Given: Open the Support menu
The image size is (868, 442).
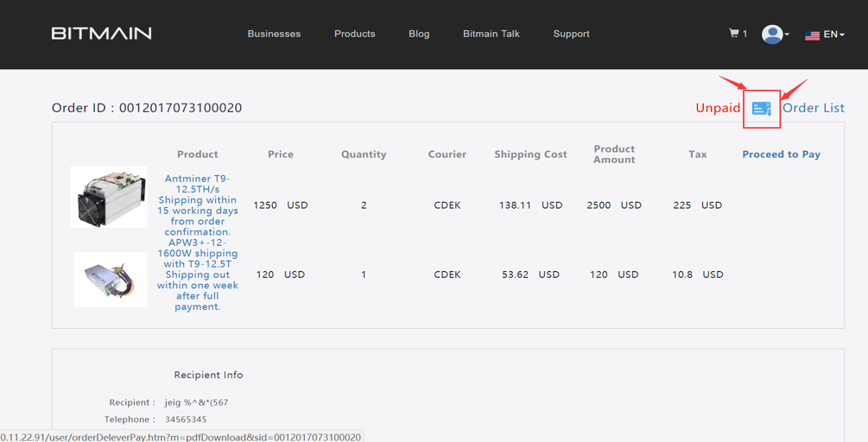Looking at the screenshot, I should (571, 34).
